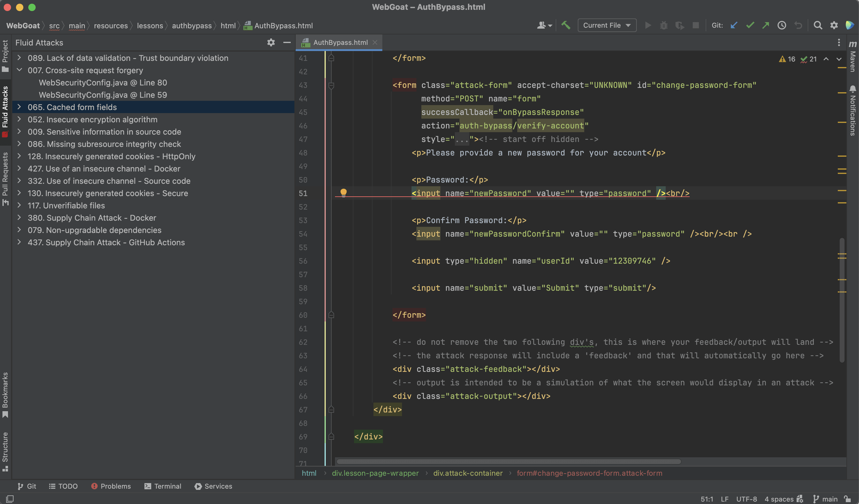The image size is (859, 504).
Task: Open WebSecurityConfig.java @ Line 59 entry
Action: coord(103,95)
